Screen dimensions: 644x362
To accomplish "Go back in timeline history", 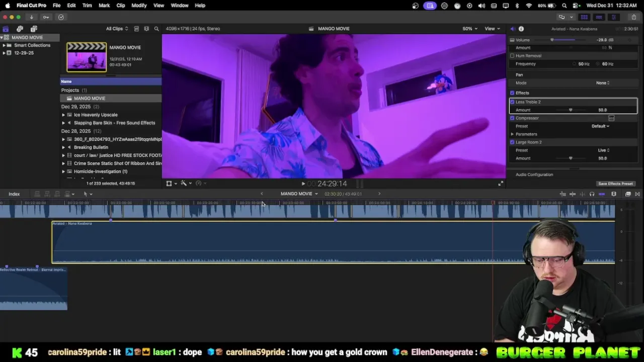I will coord(262,194).
